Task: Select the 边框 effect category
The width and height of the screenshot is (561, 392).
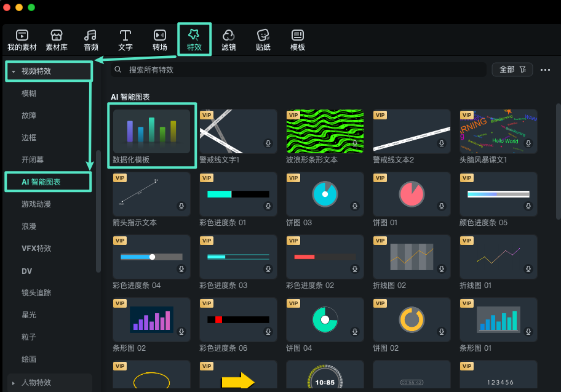Action: click(29, 137)
